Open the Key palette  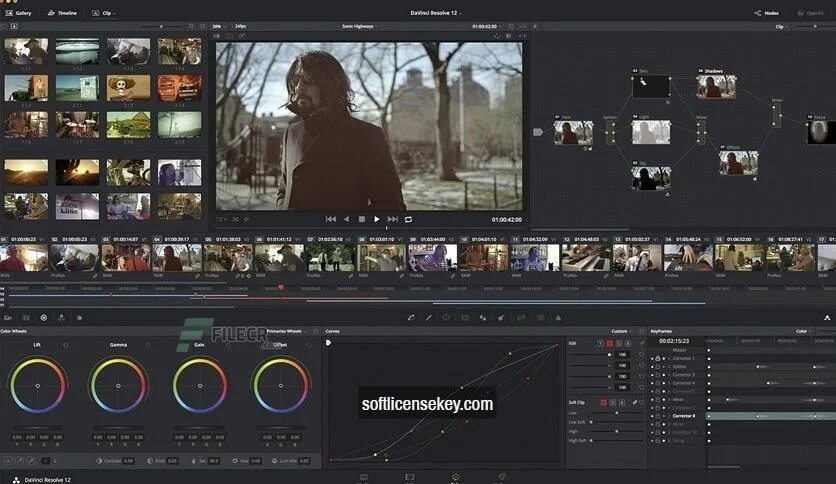tap(501, 318)
